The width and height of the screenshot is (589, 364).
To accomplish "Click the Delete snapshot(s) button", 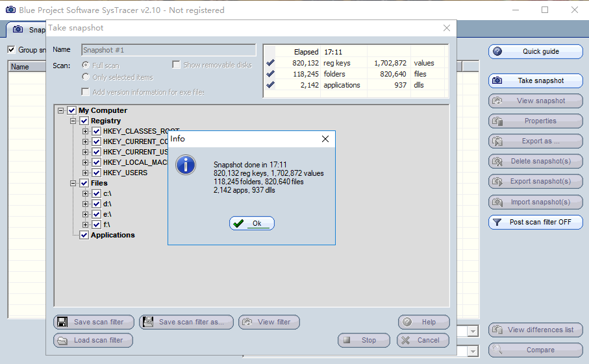I will 536,162.
